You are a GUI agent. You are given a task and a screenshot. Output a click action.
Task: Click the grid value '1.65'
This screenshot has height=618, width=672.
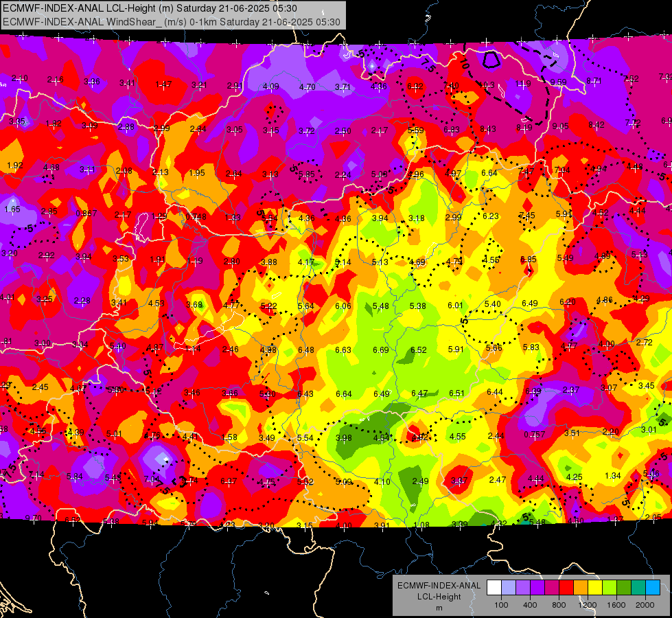coord(12,209)
